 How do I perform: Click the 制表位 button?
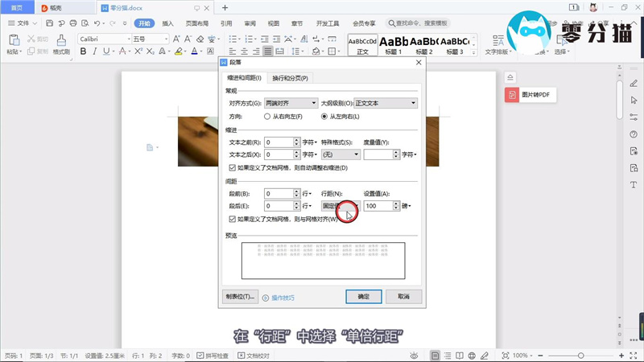240,297
